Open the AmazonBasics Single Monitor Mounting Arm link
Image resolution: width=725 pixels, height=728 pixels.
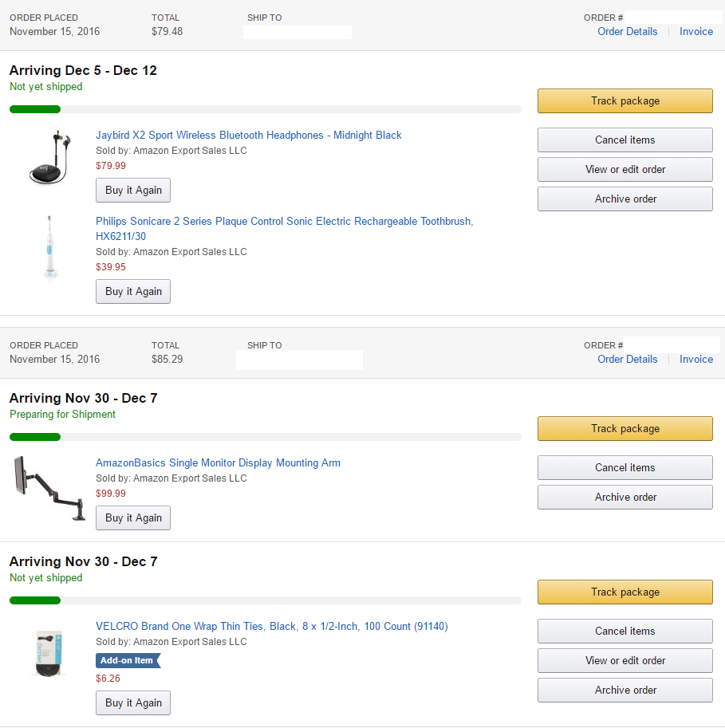click(218, 463)
